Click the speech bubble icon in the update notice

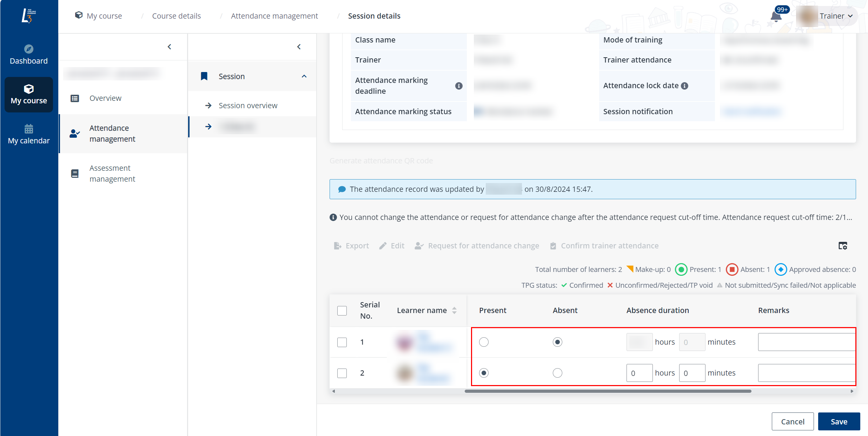pos(342,189)
